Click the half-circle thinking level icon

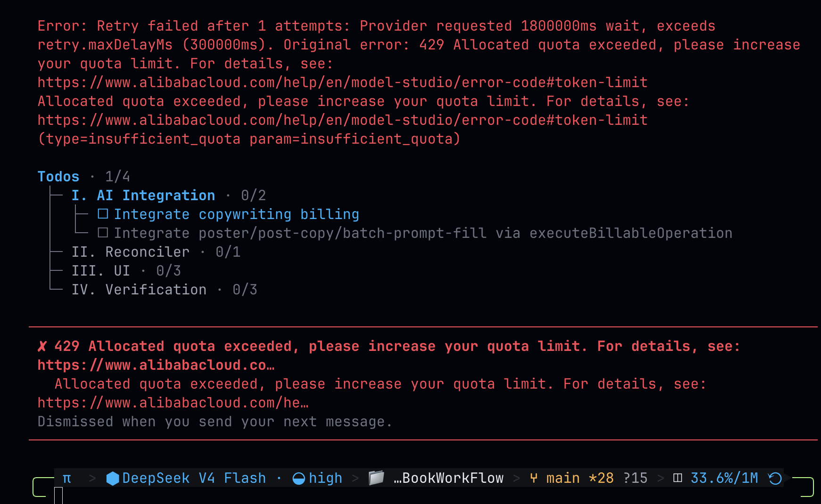pos(299,479)
